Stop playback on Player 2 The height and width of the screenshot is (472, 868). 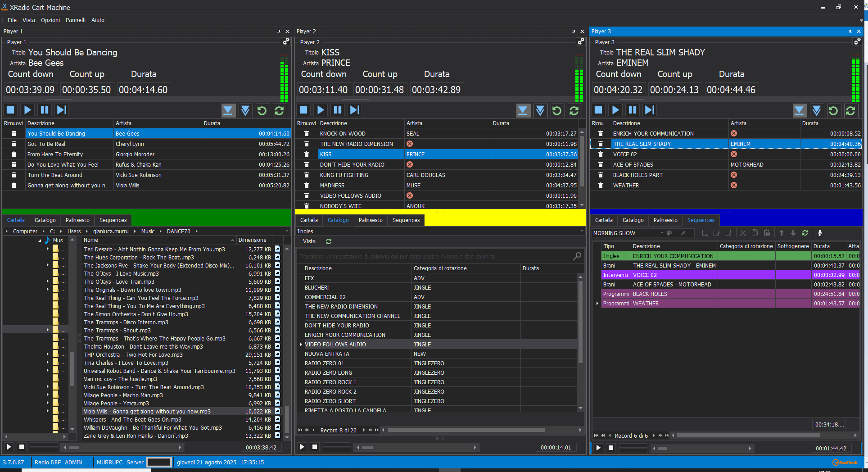click(303, 110)
